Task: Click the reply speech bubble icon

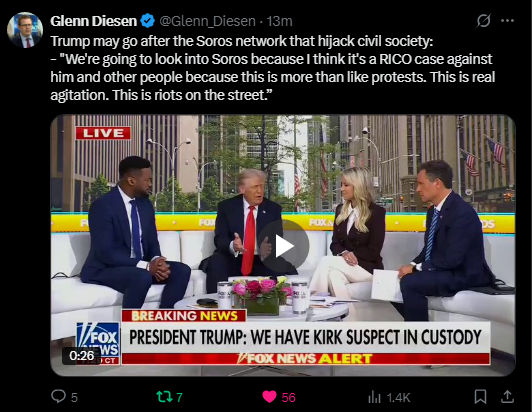Action: click(58, 396)
